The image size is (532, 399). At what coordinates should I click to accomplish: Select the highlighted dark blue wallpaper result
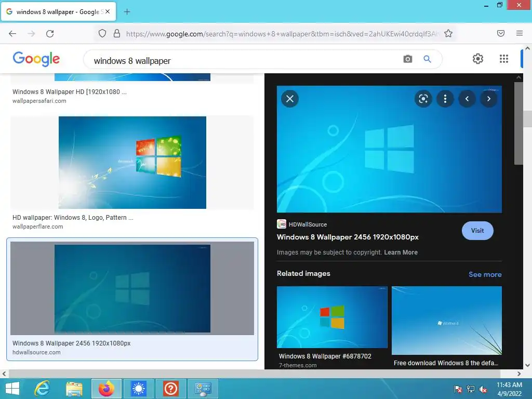point(132,289)
